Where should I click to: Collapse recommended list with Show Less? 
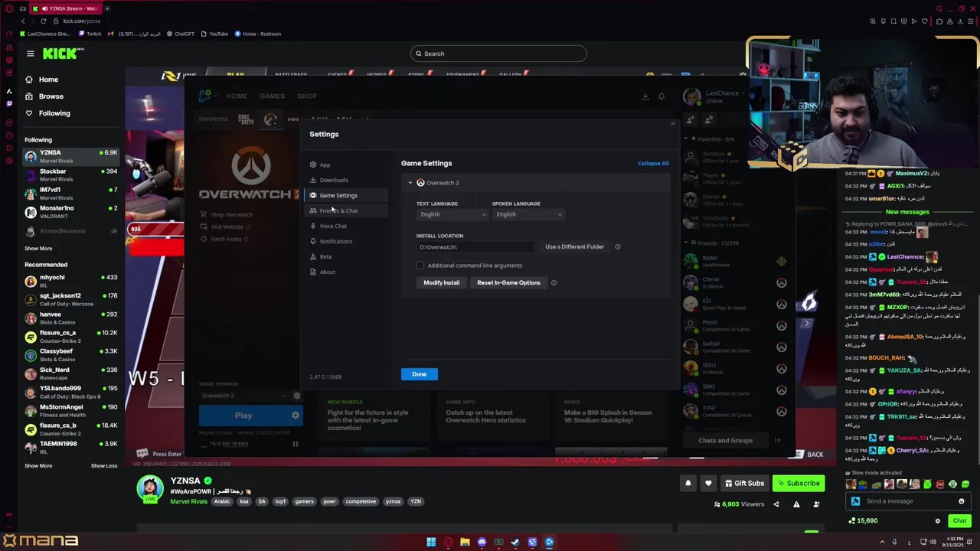[x=104, y=466]
